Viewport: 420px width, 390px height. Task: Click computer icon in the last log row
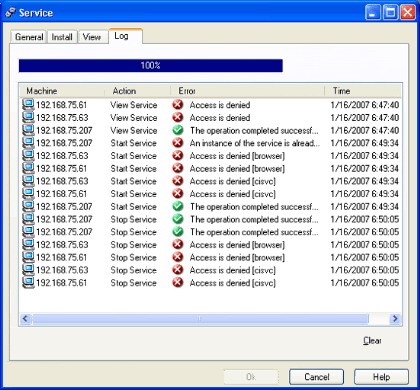[28, 283]
